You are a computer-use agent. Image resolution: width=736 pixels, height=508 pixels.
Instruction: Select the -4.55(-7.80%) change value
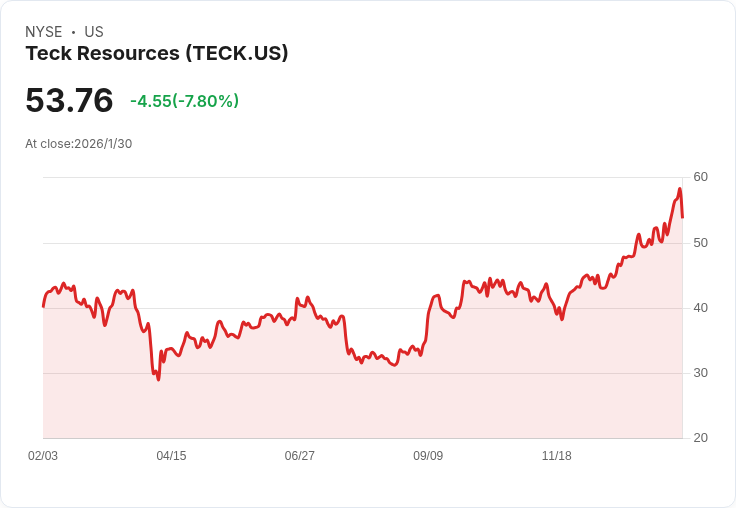pyautogui.click(x=184, y=101)
